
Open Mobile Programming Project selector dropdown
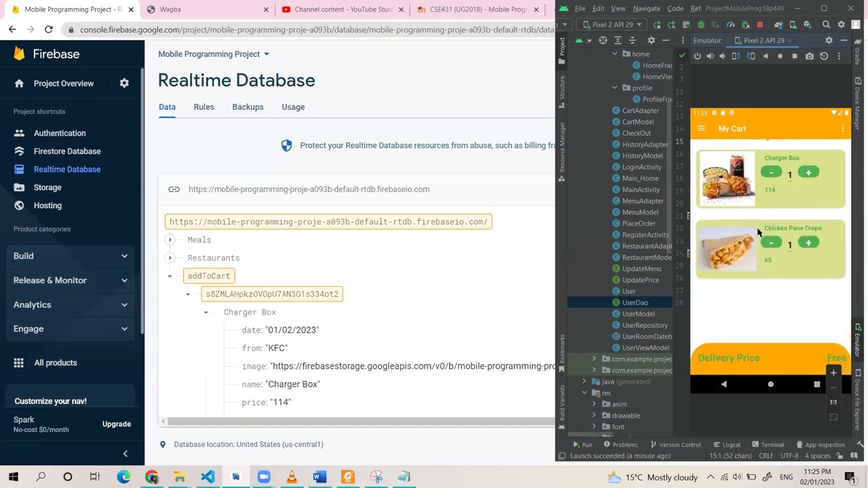(214, 54)
